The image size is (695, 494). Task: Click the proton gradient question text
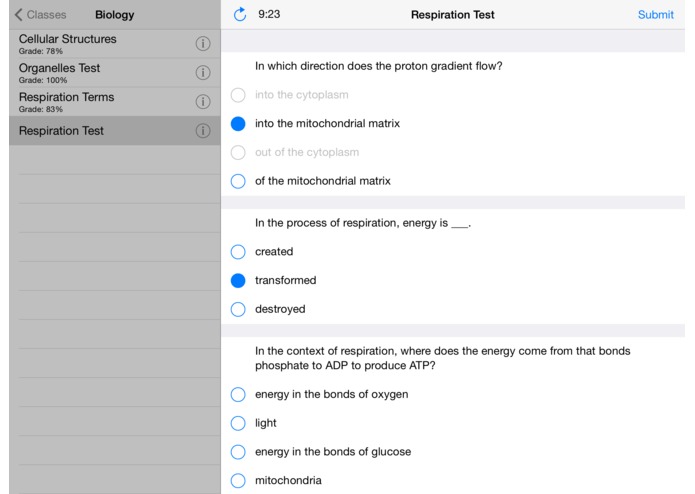(x=379, y=66)
